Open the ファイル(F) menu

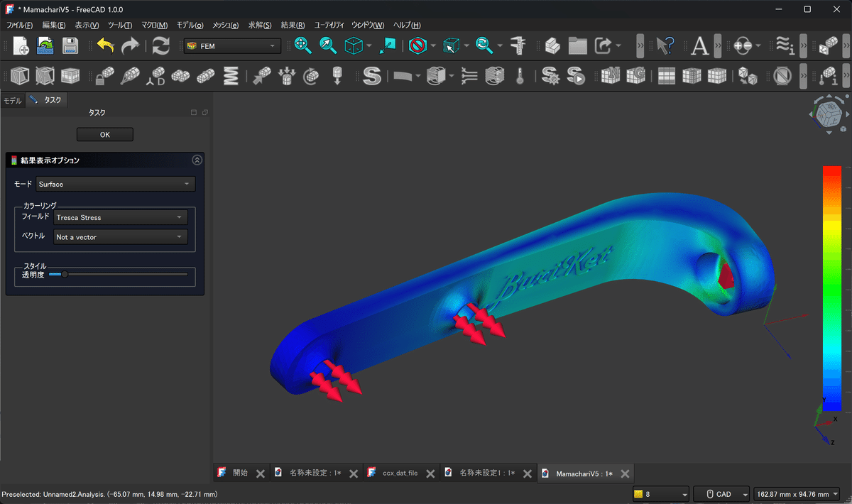tap(19, 25)
